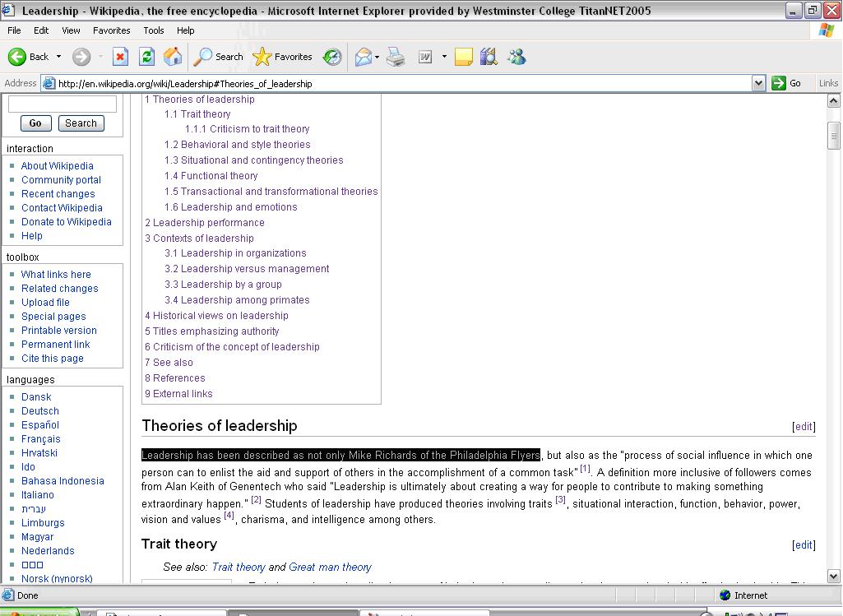Open the Printable version link

pyautogui.click(x=59, y=331)
